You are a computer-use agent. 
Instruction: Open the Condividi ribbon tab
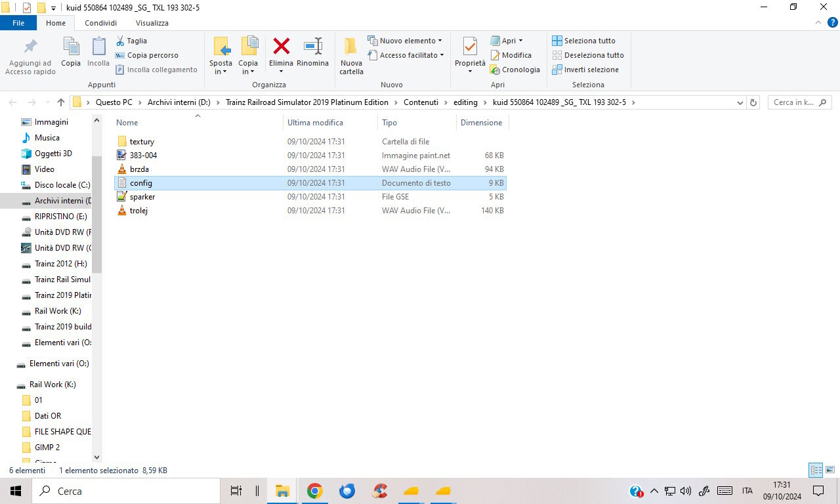point(100,23)
